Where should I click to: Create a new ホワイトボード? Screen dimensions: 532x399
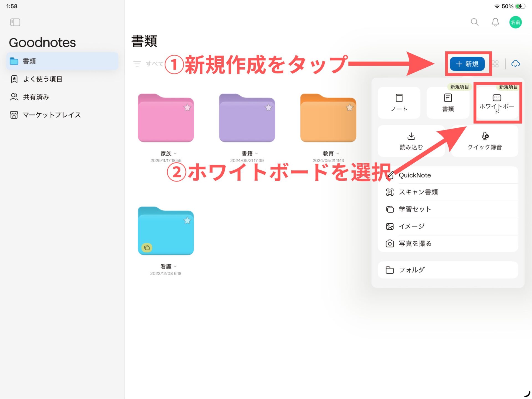[497, 103]
